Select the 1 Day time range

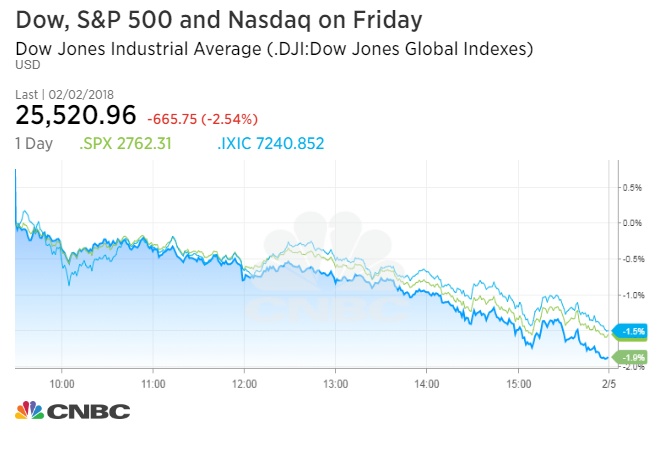34,143
